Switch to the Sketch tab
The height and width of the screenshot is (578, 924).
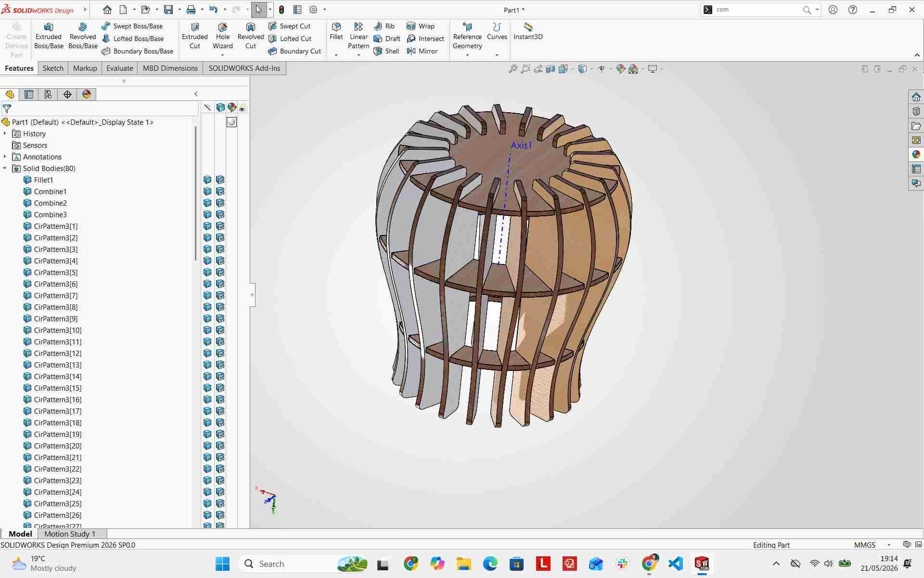click(x=53, y=68)
